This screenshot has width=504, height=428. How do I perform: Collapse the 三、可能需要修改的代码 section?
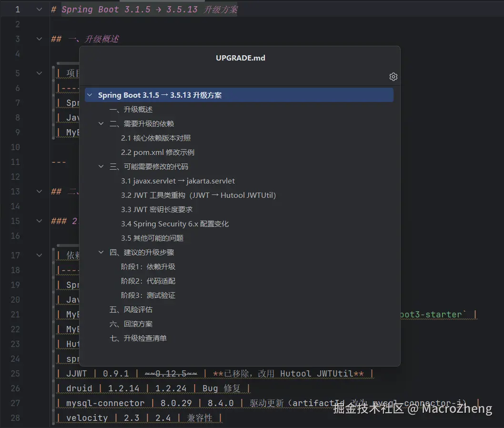[x=101, y=166]
